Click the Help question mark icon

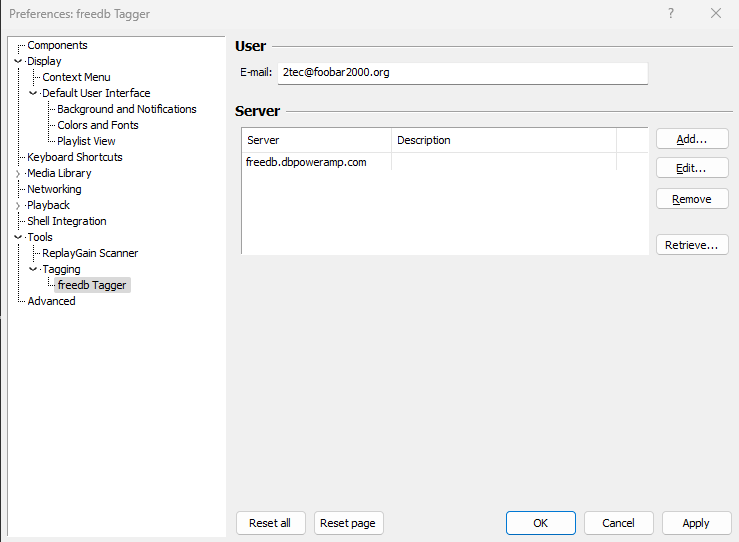click(x=670, y=14)
